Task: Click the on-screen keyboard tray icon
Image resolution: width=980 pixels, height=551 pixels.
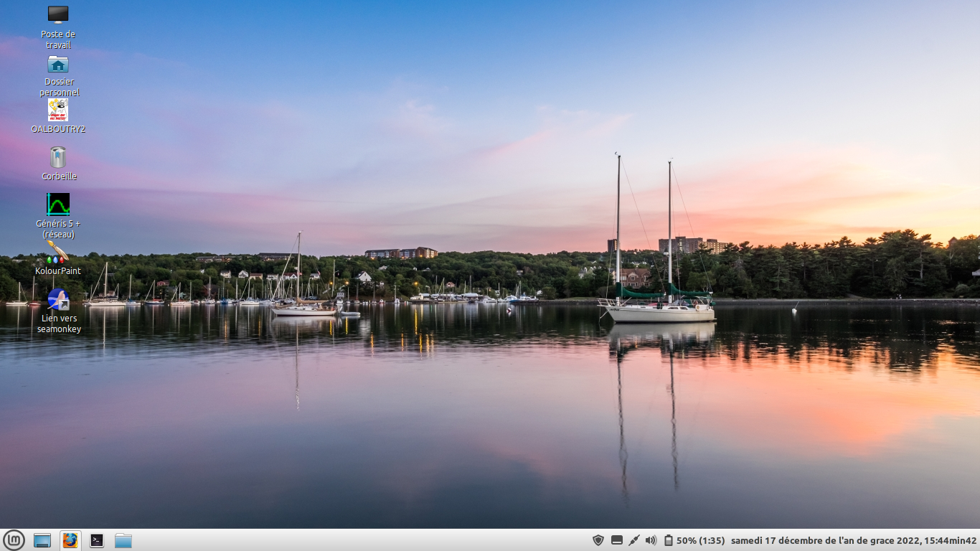Action: (616, 540)
